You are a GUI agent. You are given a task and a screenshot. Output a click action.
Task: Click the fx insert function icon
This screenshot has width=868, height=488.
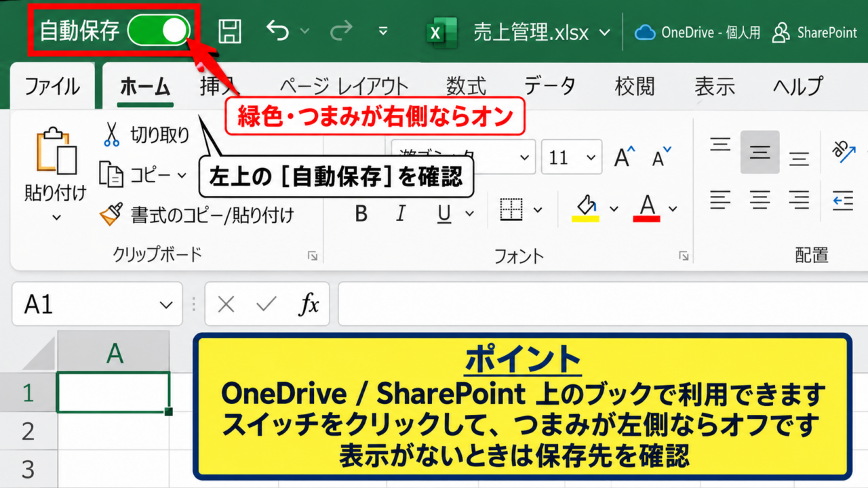(309, 305)
